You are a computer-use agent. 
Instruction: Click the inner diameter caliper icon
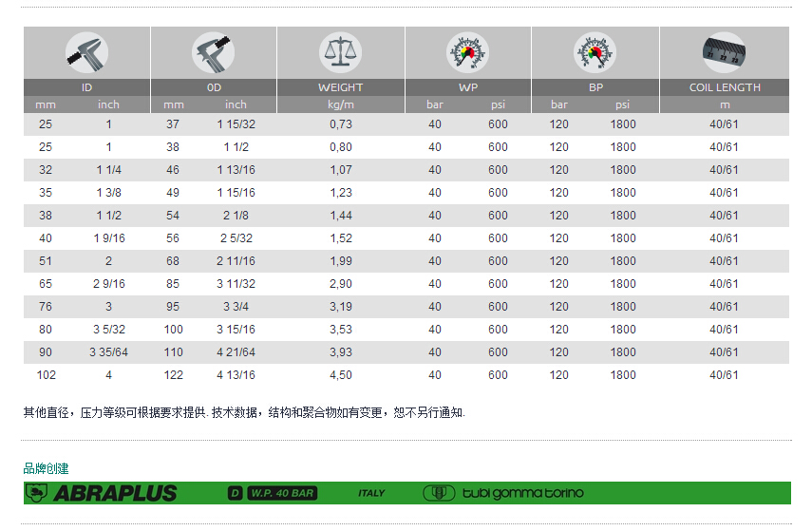[86, 52]
